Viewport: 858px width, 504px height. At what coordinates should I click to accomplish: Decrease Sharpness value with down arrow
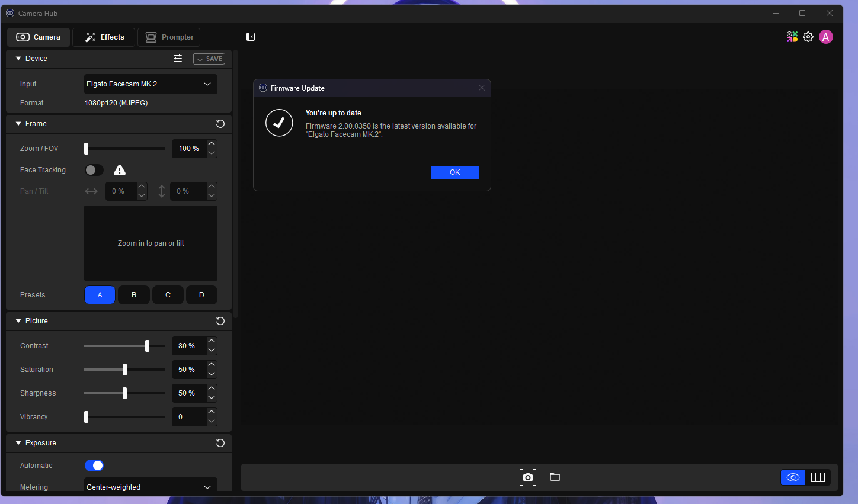[x=212, y=397]
